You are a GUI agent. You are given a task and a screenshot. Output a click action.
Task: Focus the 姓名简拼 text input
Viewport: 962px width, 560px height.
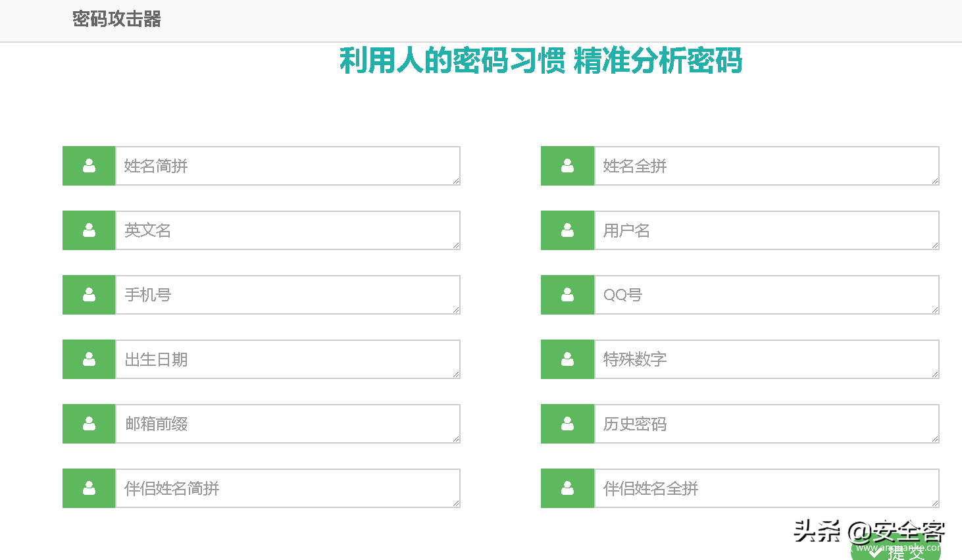pos(288,166)
